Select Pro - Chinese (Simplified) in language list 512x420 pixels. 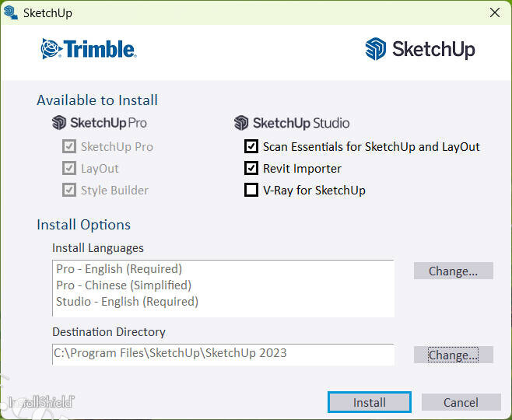tap(124, 285)
